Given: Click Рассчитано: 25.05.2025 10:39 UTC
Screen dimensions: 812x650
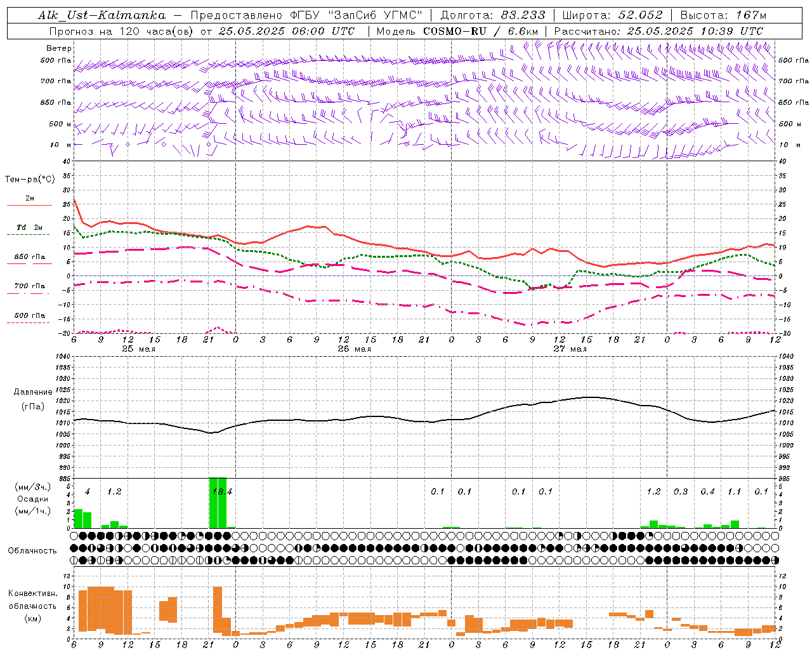Looking at the screenshot, I should (x=658, y=31).
